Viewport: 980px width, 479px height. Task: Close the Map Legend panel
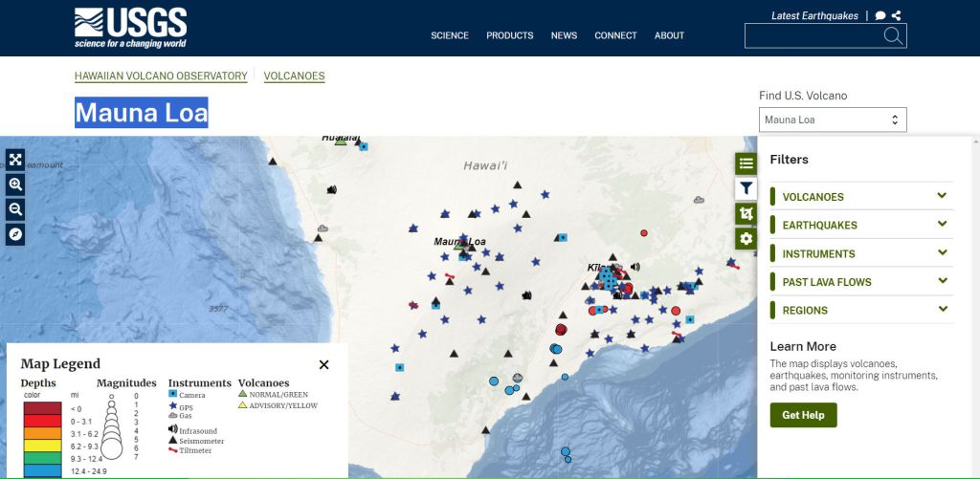tap(323, 364)
